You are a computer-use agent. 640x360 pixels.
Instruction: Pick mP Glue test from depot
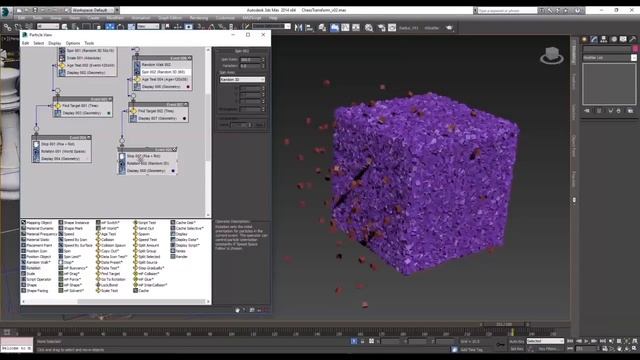coord(144,280)
